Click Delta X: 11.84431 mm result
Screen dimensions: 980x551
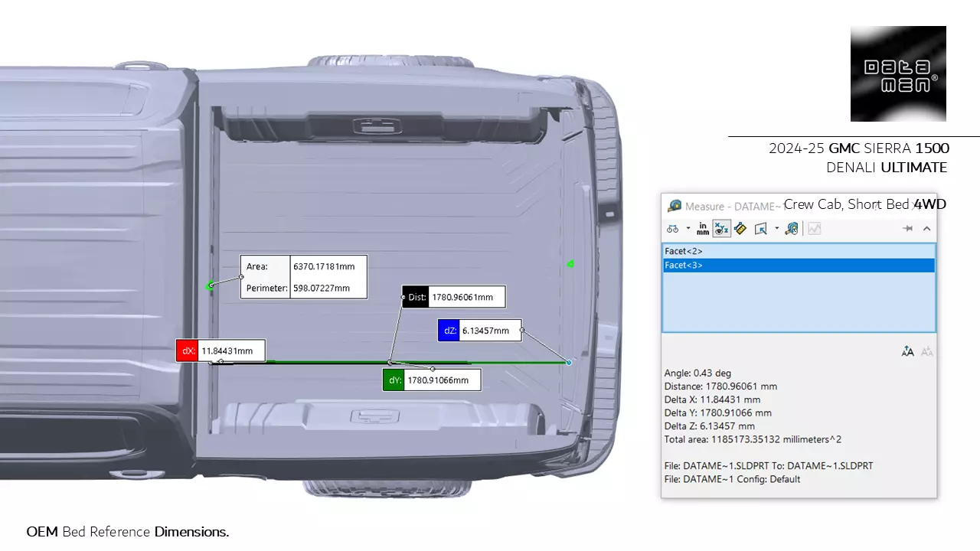click(712, 399)
